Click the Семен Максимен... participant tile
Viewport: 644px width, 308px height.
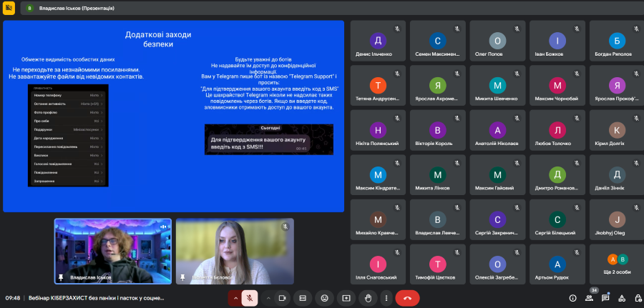coord(438,41)
